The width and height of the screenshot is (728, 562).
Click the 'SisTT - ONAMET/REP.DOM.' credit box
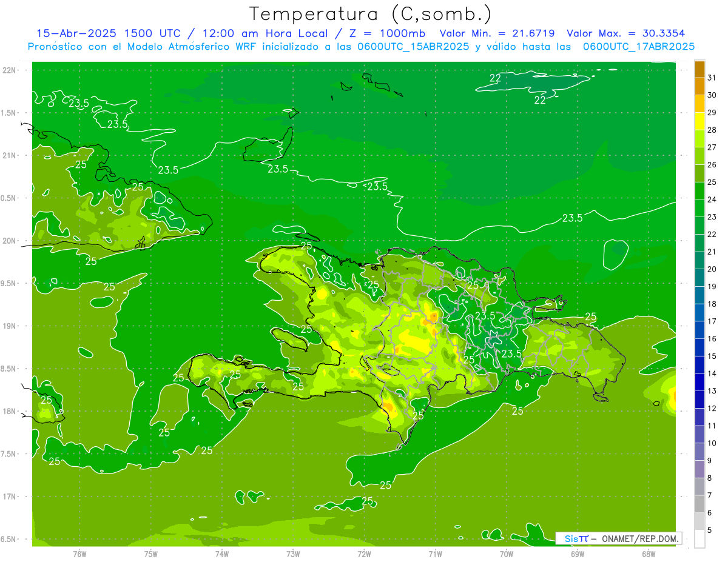click(x=618, y=538)
